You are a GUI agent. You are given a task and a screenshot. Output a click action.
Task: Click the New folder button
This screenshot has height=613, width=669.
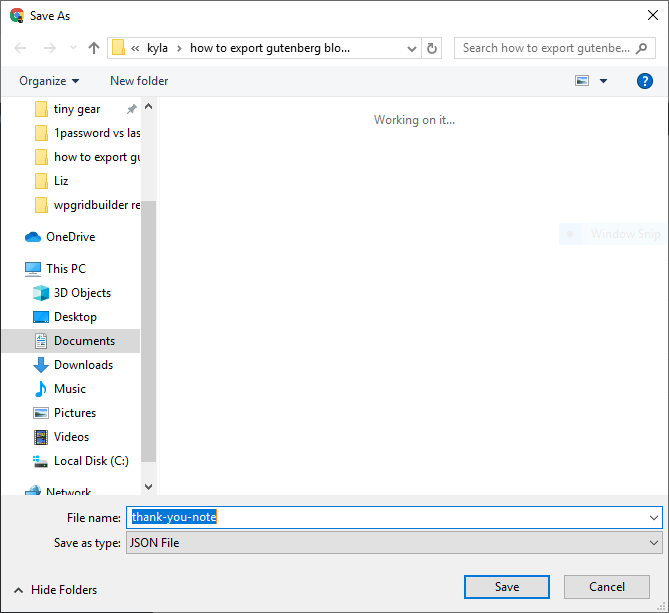[x=139, y=81]
